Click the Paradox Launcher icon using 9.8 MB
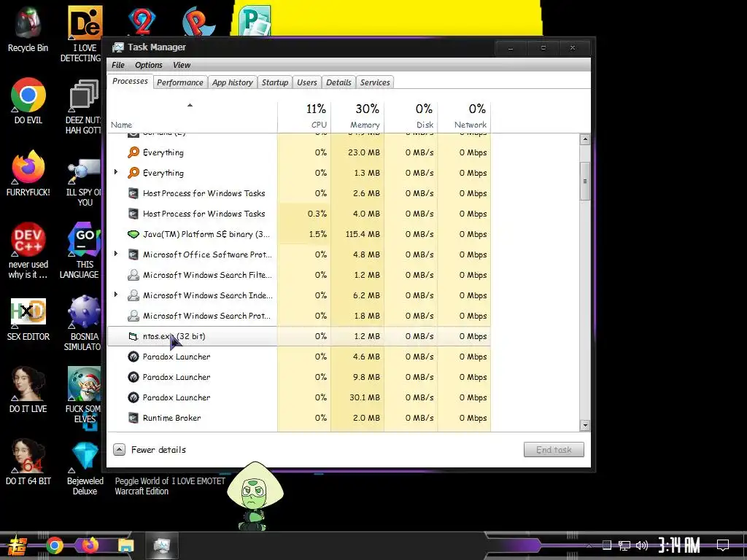 133,377
